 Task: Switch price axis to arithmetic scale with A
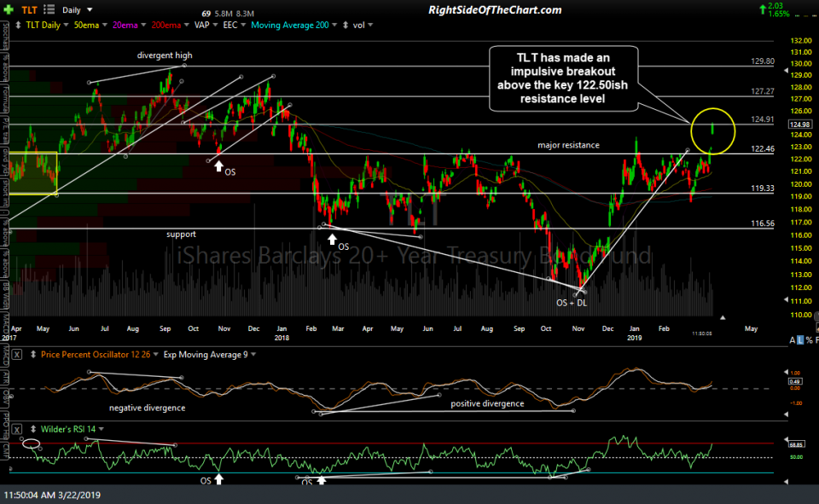[x=792, y=339]
